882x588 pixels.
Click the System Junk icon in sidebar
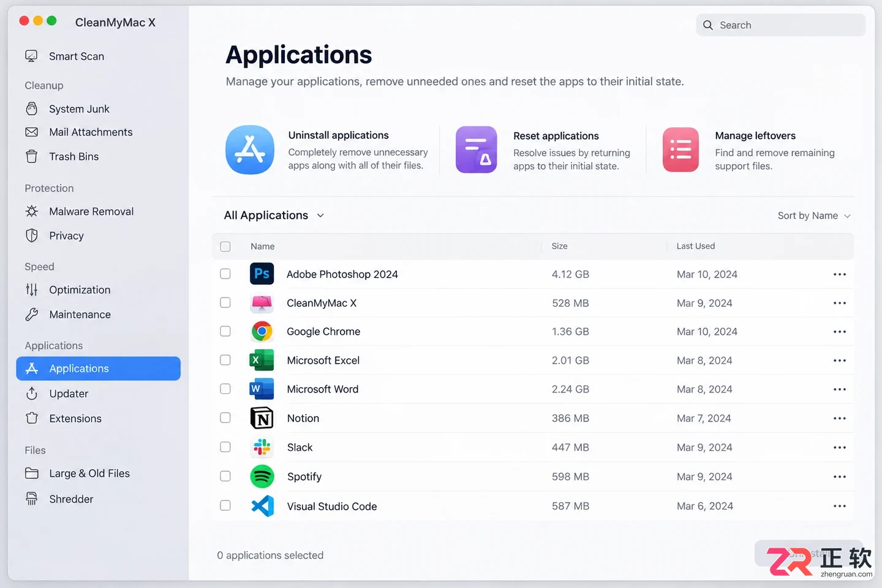[31, 108]
